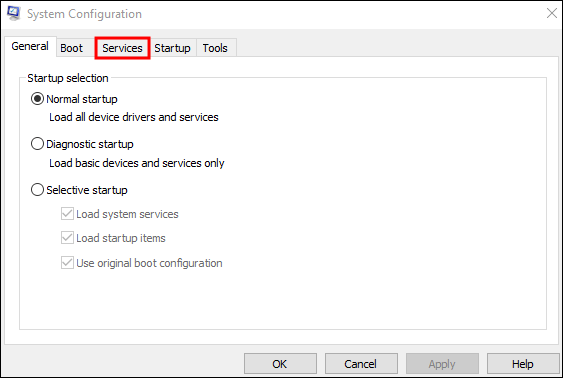Switch to the General tab
The width and height of the screenshot is (563, 378).
click(x=30, y=46)
